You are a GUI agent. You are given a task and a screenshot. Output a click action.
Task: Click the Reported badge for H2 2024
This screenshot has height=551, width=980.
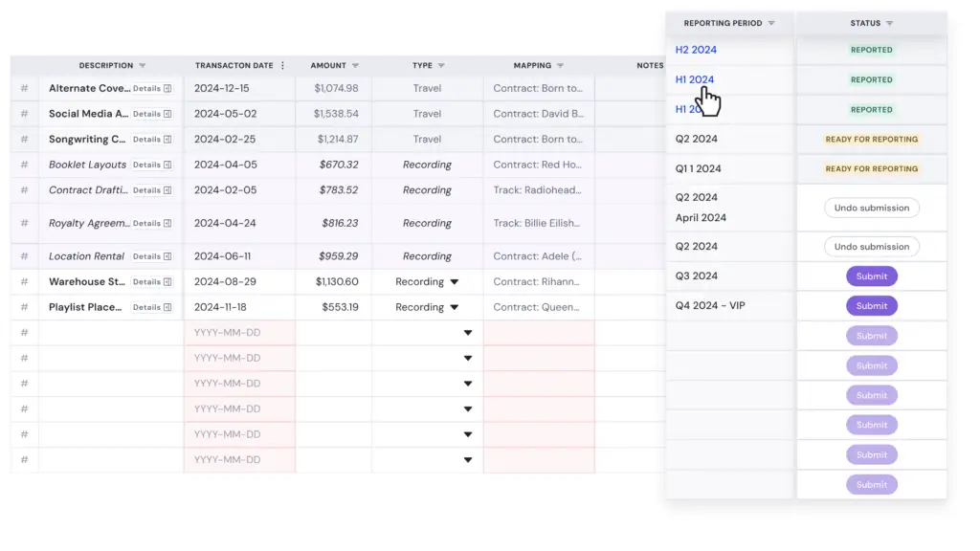(x=871, y=50)
